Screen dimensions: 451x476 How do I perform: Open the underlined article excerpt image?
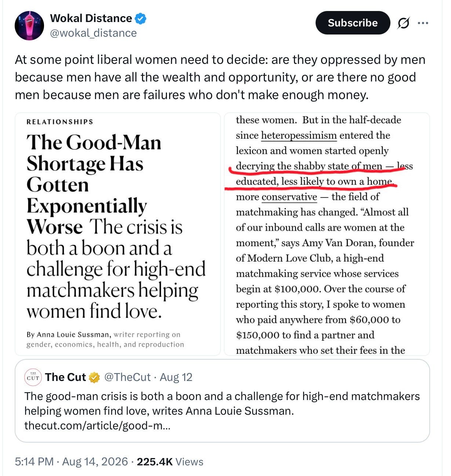coord(327,234)
